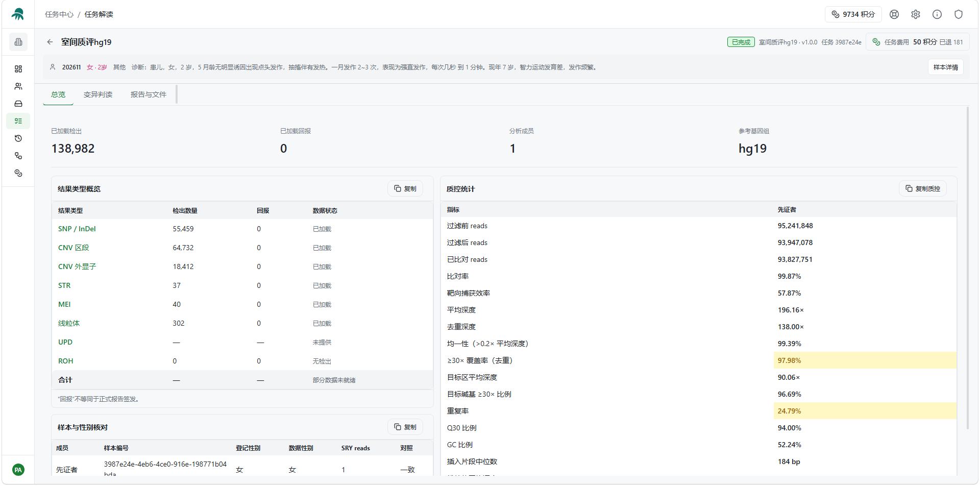Click the 任务费用 50 积分 badge
This screenshot has height=486, width=980.
click(x=918, y=42)
